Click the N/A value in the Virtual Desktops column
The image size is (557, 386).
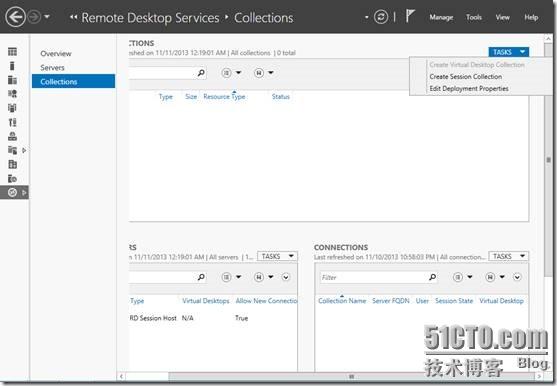click(188, 318)
